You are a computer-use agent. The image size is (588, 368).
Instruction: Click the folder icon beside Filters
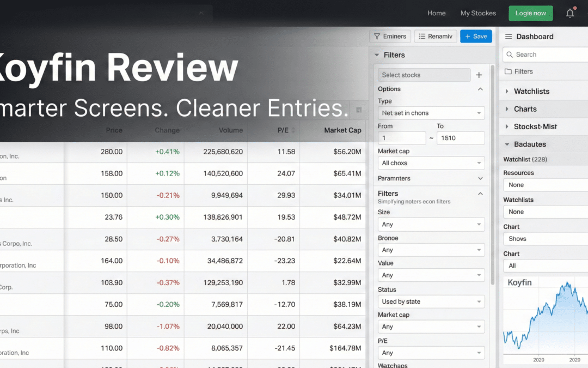pos(508,71)
